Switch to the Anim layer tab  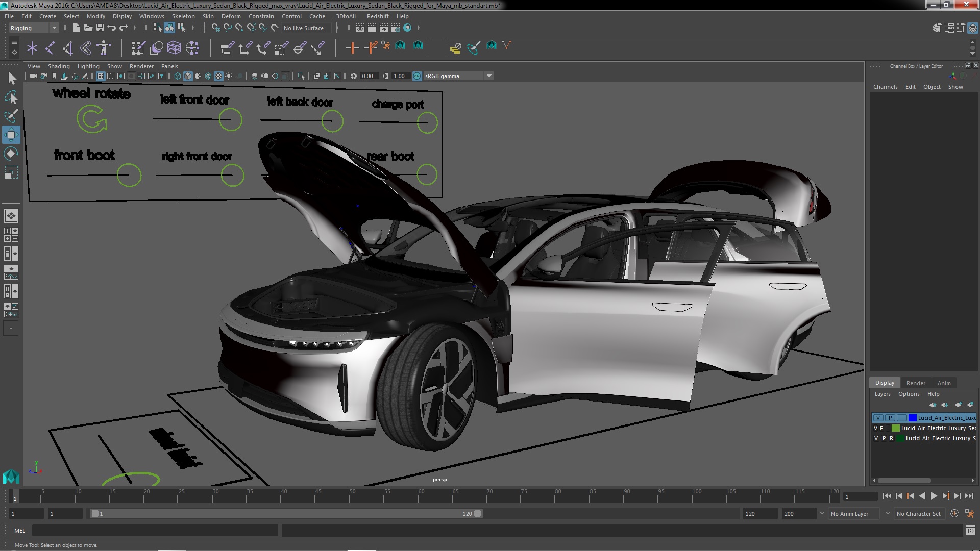(944, 383)
